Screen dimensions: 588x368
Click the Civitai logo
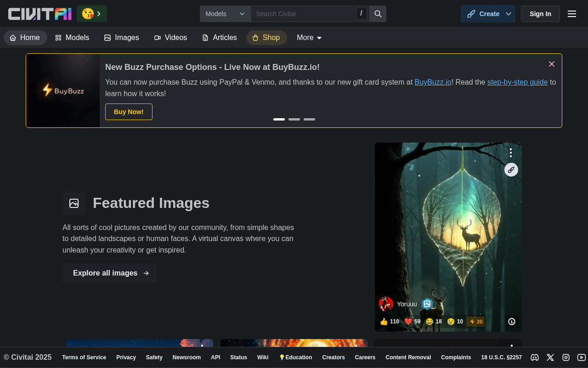tap(40, 14)
